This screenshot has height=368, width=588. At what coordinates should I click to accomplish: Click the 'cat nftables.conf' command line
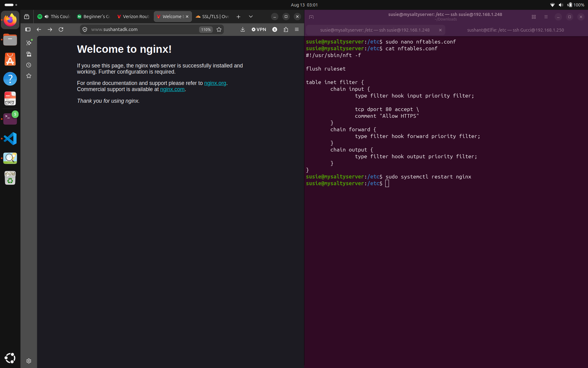[x=412, y=48]
